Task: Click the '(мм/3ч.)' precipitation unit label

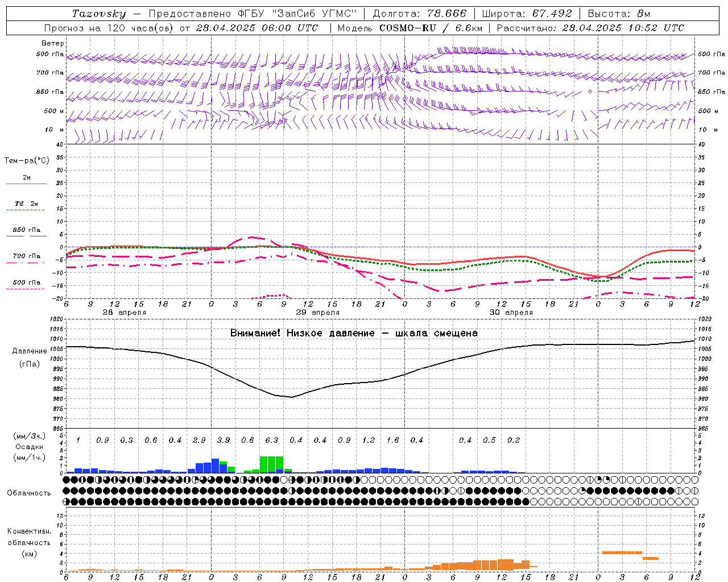Action: pyautogui.click(x=30, y=436)
